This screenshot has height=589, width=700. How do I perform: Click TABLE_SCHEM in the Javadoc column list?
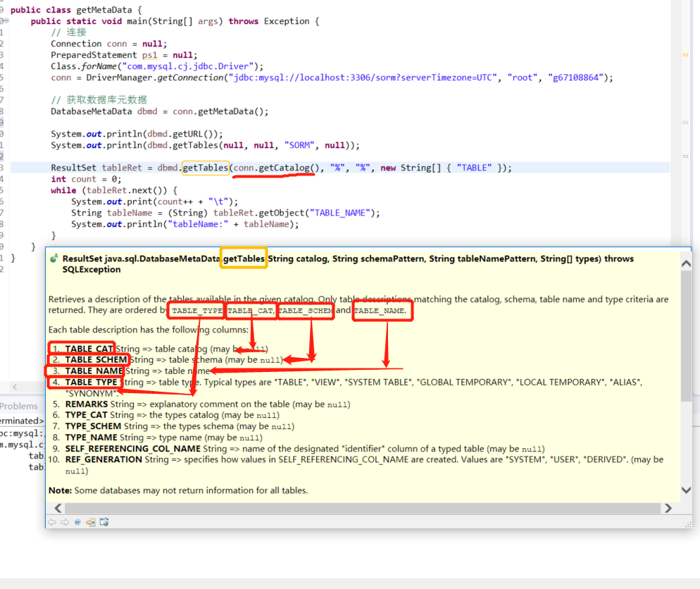coord(96,359)
